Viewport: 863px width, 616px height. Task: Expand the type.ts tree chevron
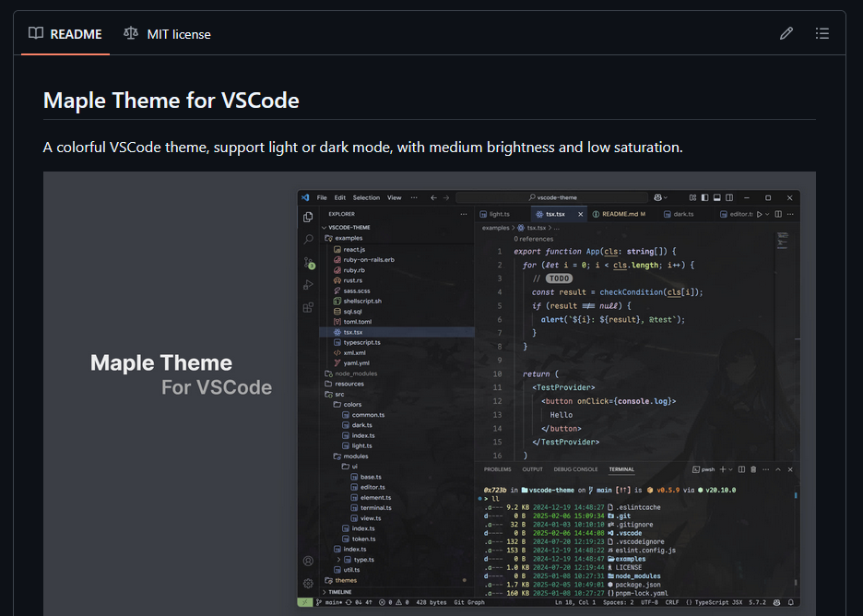coord(339,560)
